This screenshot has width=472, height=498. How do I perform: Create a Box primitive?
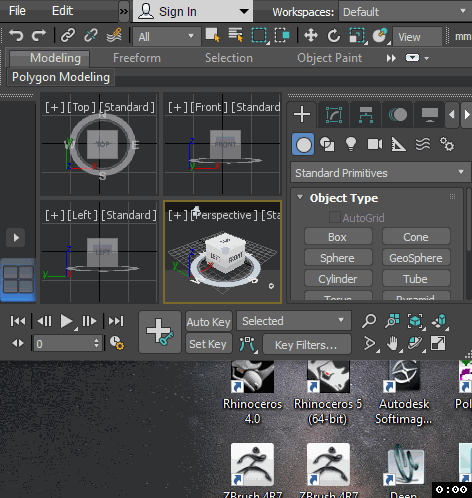(x=338, y=237)
